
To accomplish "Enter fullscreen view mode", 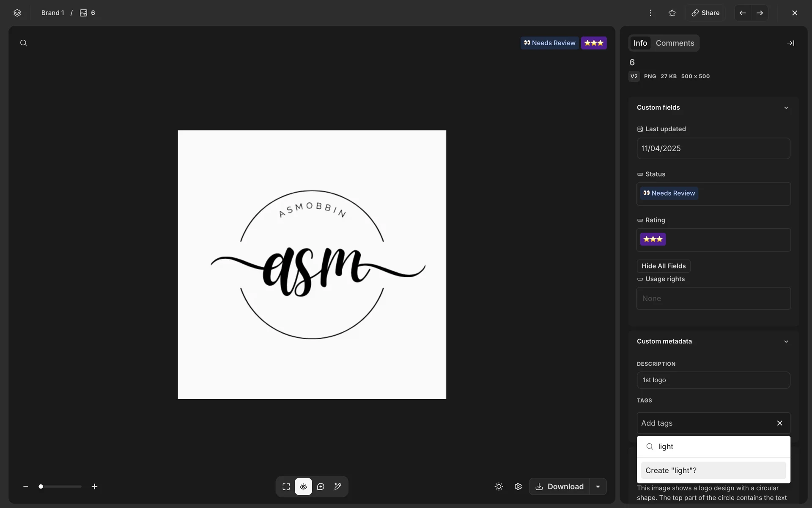I will (286, 486).
